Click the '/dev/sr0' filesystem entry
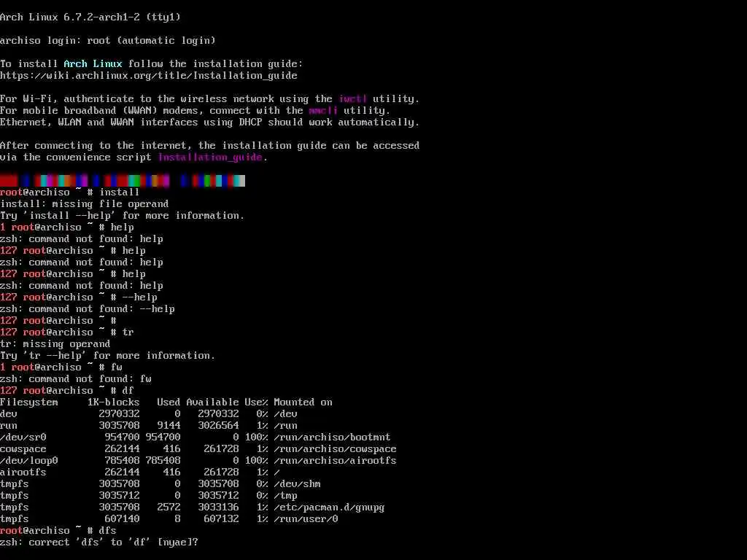This screenshot has height=560, width=747. [x=23, y=437]
